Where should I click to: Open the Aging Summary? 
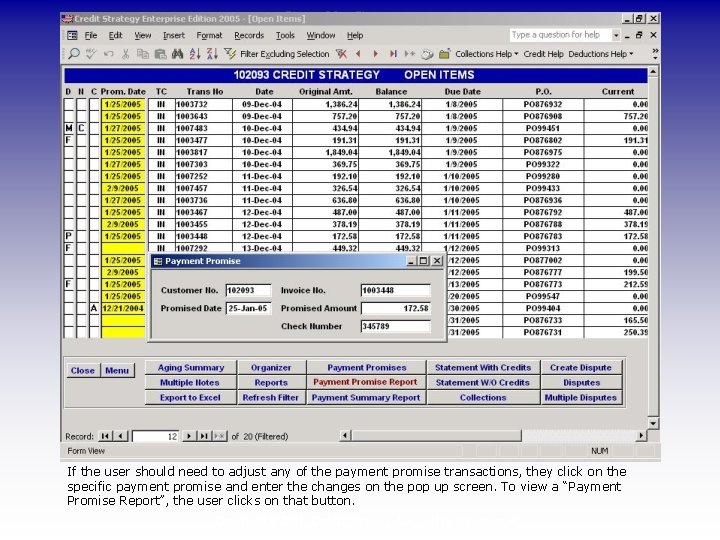click(191, 368)
